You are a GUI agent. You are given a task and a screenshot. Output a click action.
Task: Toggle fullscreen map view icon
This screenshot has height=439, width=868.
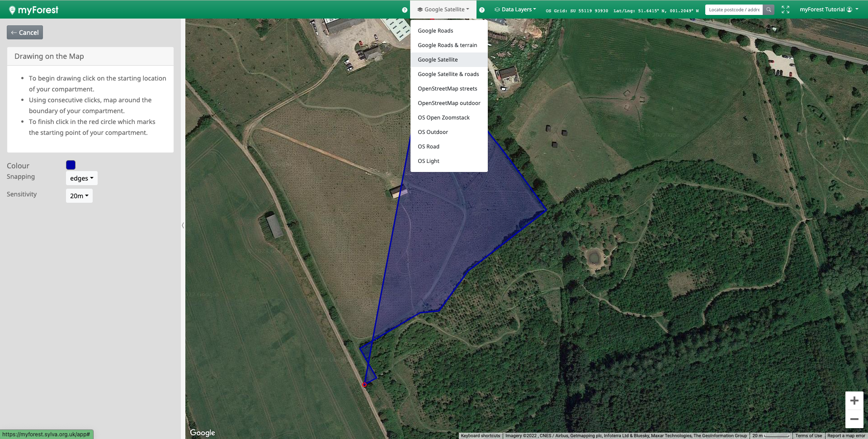(x=785, y=10)
